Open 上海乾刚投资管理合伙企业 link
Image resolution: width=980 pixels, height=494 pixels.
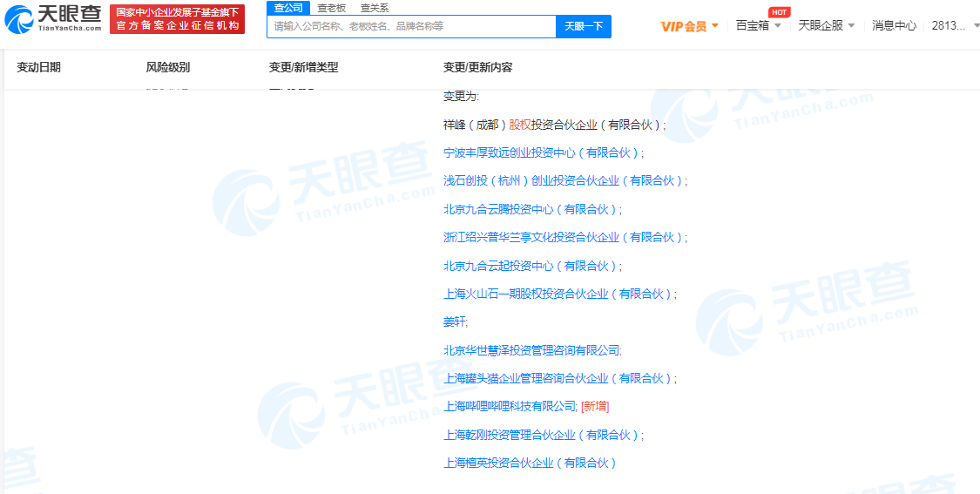coord(541,436)
